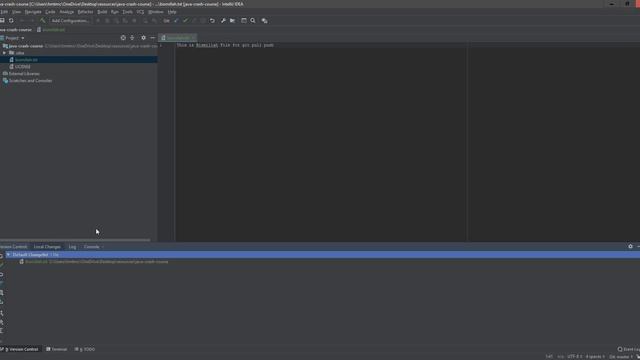The image size is (640, 360).
Task: Click the Synchronize refresh toolbar icon
Action: tap(11, 20)
